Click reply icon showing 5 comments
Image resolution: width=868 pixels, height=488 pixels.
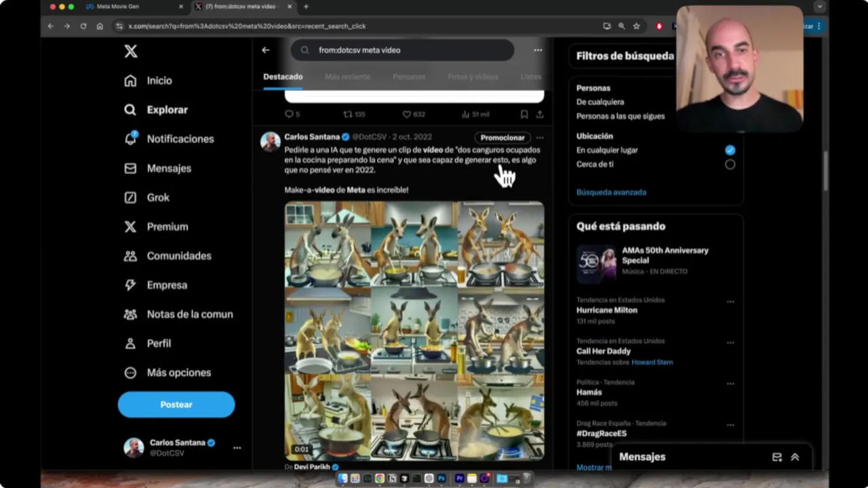(x=292, y=115)
